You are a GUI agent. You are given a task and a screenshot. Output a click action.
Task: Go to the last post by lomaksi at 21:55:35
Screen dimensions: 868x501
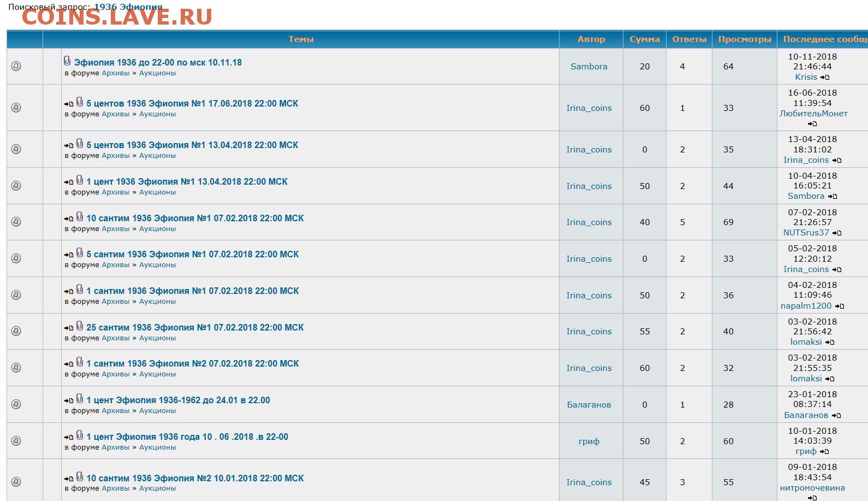coord(830,379)
